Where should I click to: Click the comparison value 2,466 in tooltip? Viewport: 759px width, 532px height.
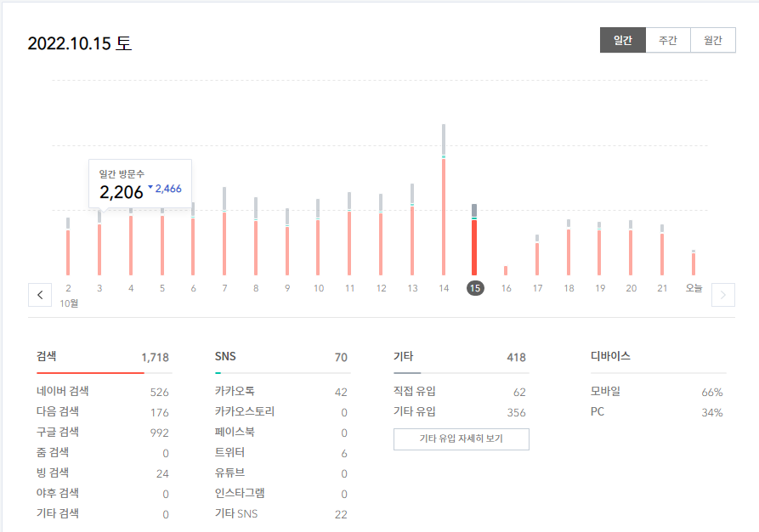point(168,189)
